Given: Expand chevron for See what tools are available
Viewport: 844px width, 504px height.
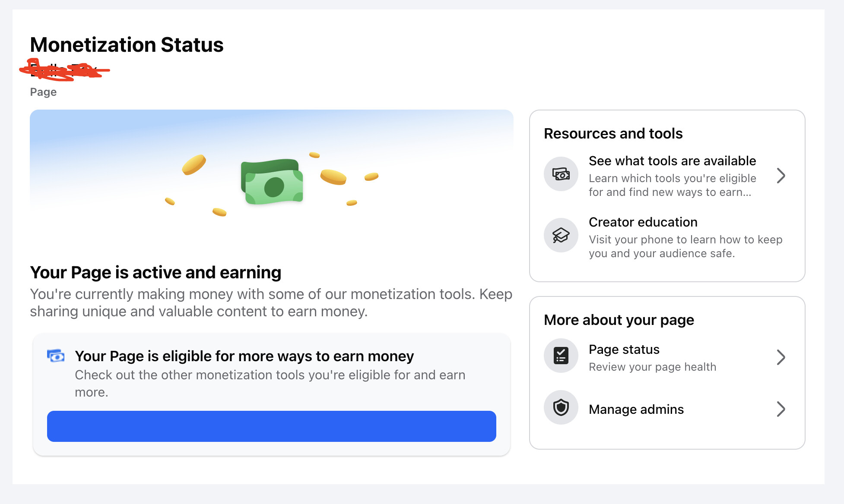Looking at the screenshot, I should 781,176.
